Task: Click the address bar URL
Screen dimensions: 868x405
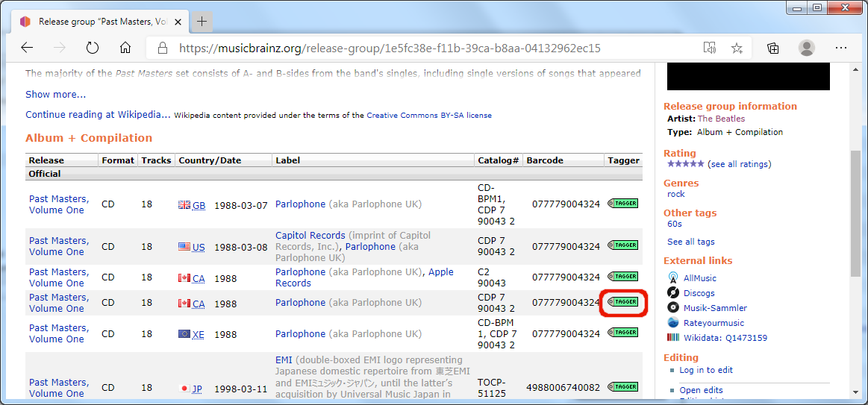Action: click(390, 48)
